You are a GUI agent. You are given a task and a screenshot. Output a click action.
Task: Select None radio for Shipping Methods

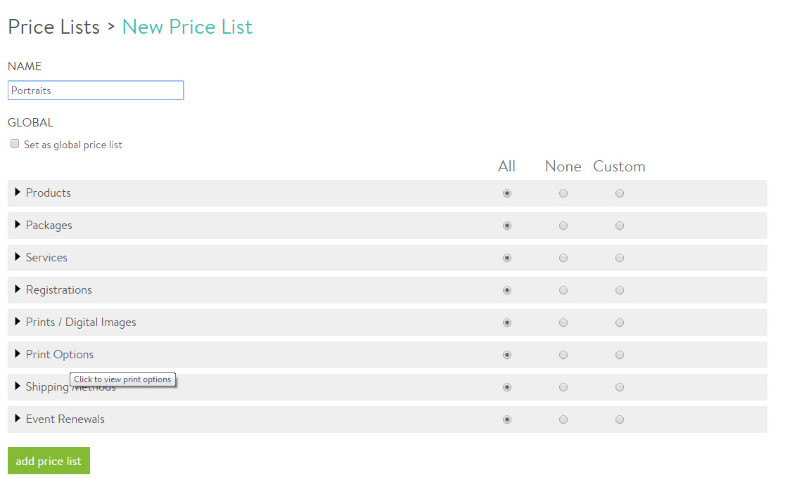click(x=563, y=387)
